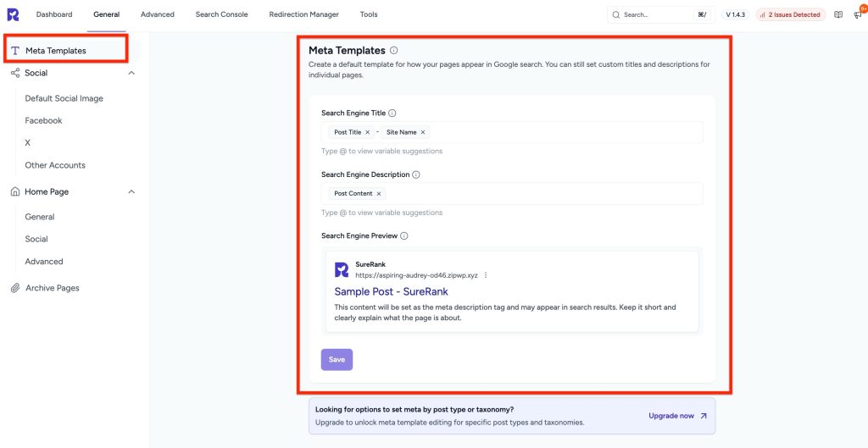Select Archive Pages in the sidebar
868x448 pixels.
[52, 288]
